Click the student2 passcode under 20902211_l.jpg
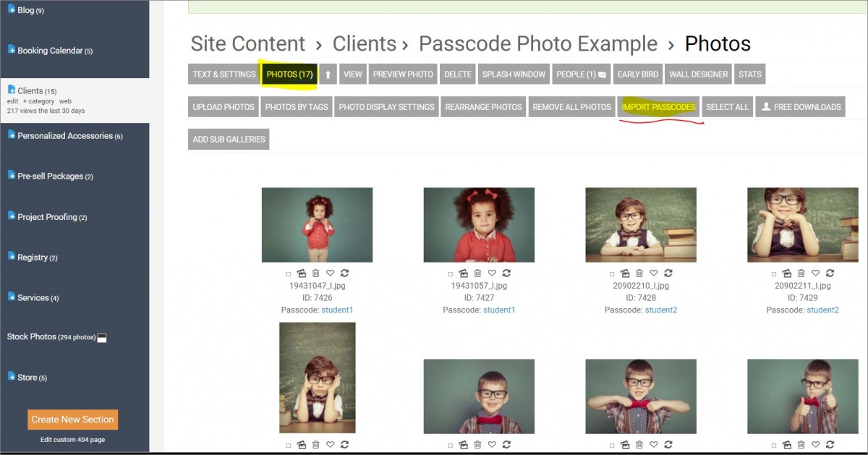This screenshot has height=455, width=868. click(x=822, y=310)
